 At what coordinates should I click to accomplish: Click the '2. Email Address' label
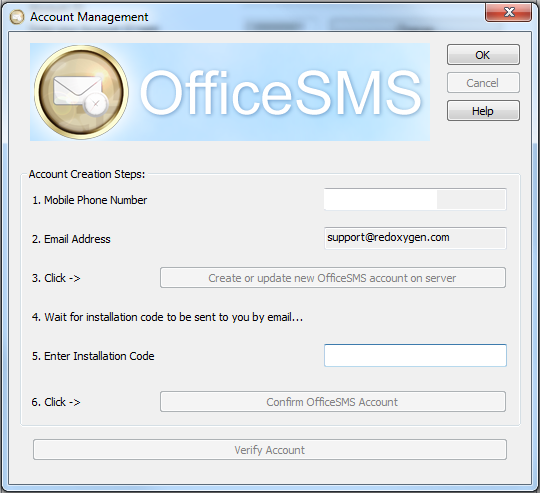tap(71, 239)
